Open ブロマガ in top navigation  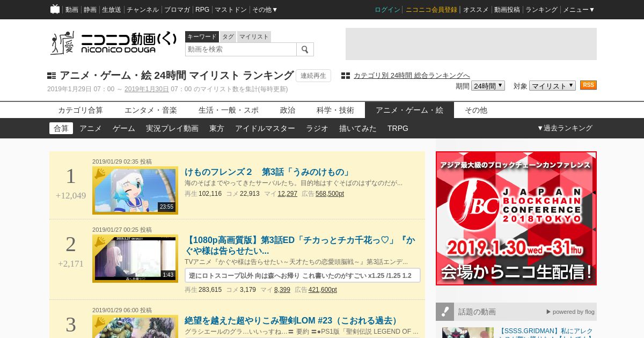[177, 10]
